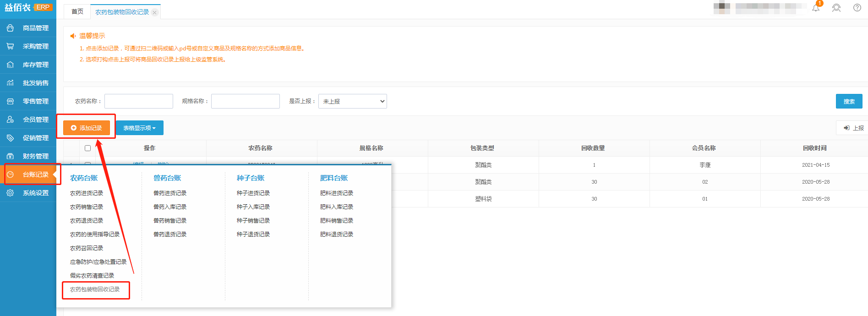Click the 添加记录 button
Image resolution: width=868 pixels, height=316 pixels.
(87, 128)
